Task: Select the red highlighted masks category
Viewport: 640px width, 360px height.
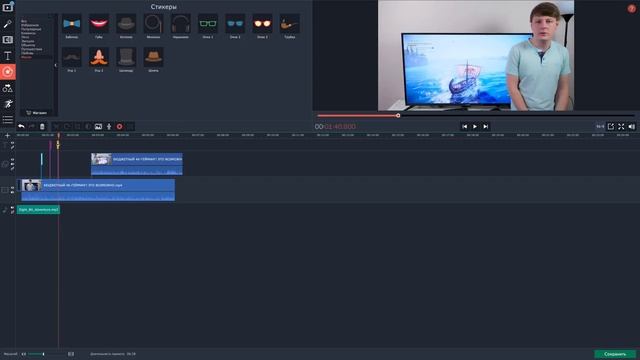Action: coord(26,57)
